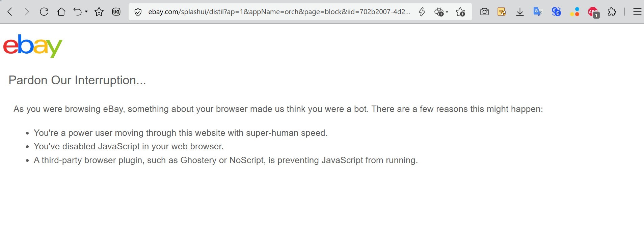This screenshot has width=644, height=236.
Task: Open the browser hamburger main menu
Action: click(637, 12)
